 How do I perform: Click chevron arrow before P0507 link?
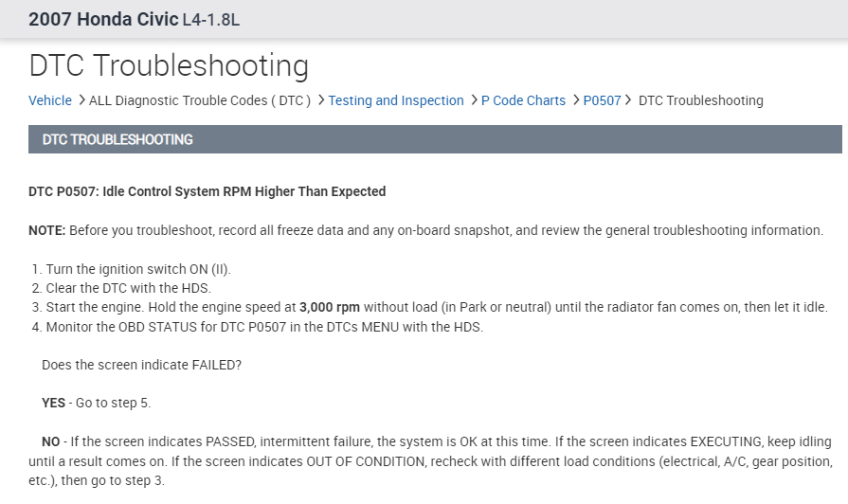[x=576, y=100]
